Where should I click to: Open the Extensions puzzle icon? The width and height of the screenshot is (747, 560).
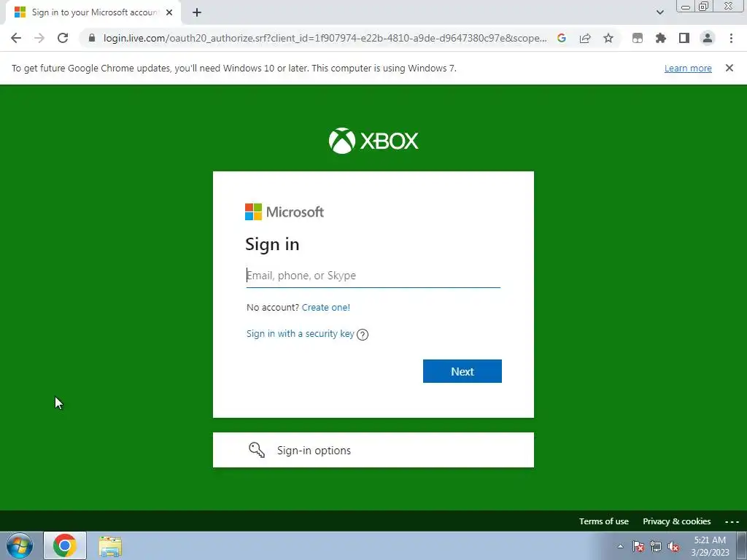661,38
